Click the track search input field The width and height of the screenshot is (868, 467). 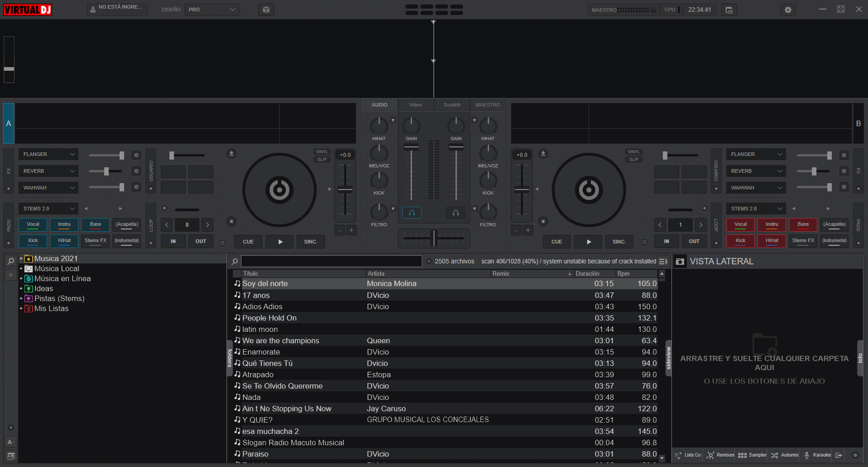click(x=332, y=261)
